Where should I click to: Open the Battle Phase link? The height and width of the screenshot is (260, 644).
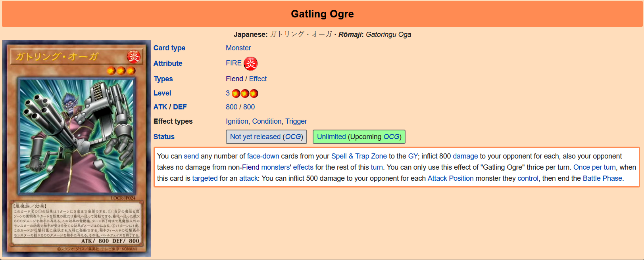click(602, 178)
